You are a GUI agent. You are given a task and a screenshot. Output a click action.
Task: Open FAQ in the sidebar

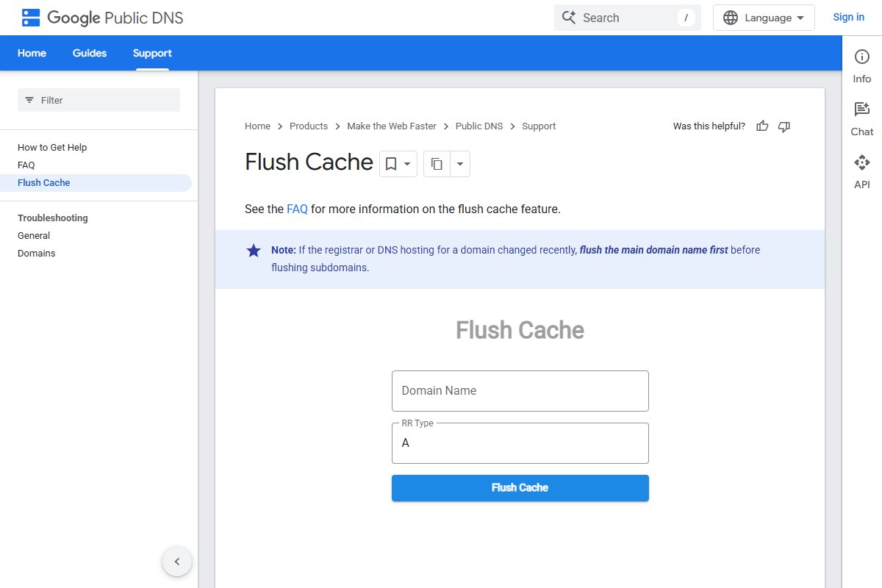click(x=26, y=165)
